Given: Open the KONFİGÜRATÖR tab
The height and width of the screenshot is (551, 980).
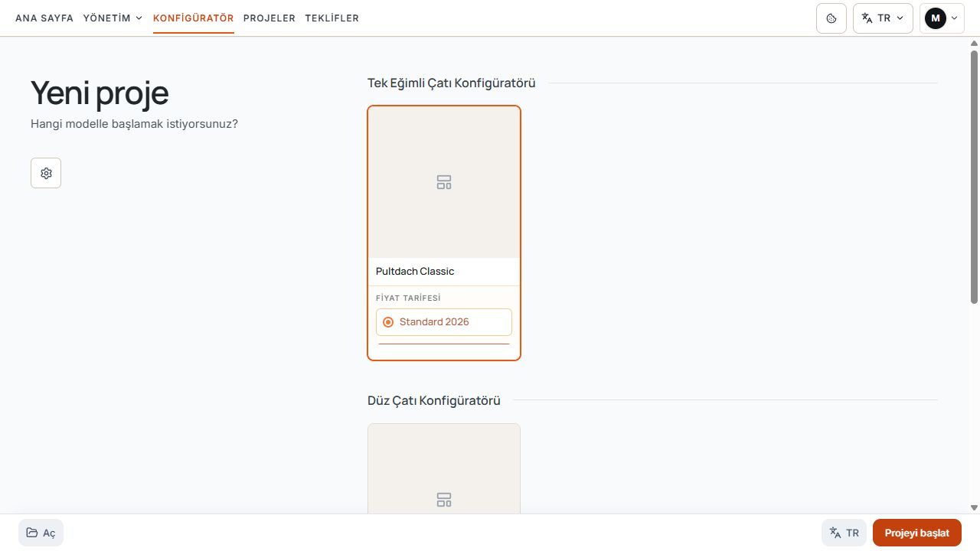Looking at the screenshot, I should (194, 18).
